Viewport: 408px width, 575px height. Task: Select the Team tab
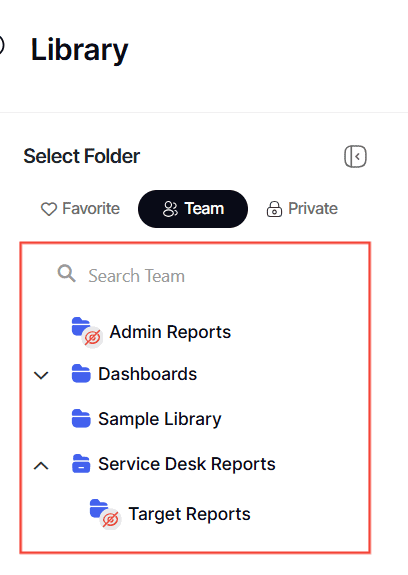(193, 209)
